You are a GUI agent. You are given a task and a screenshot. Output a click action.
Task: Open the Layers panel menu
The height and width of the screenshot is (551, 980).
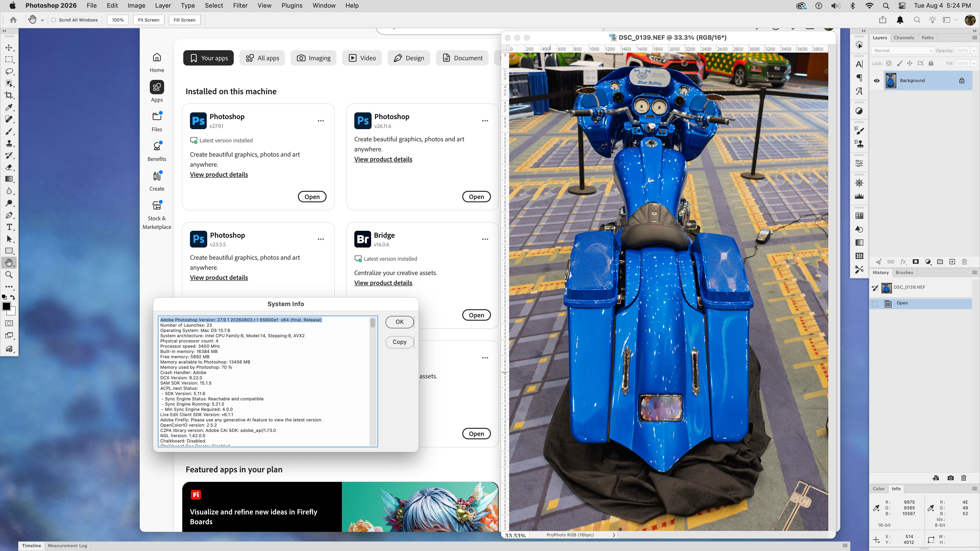[974, 38]
